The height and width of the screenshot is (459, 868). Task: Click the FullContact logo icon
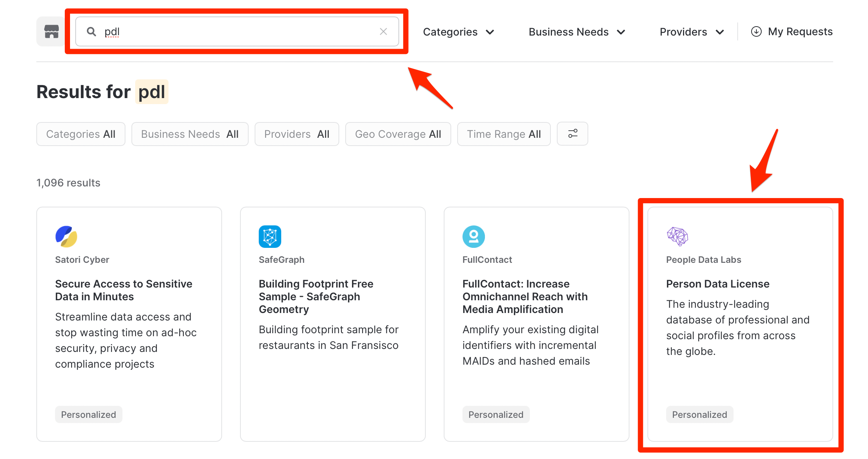tap(473, 236)
